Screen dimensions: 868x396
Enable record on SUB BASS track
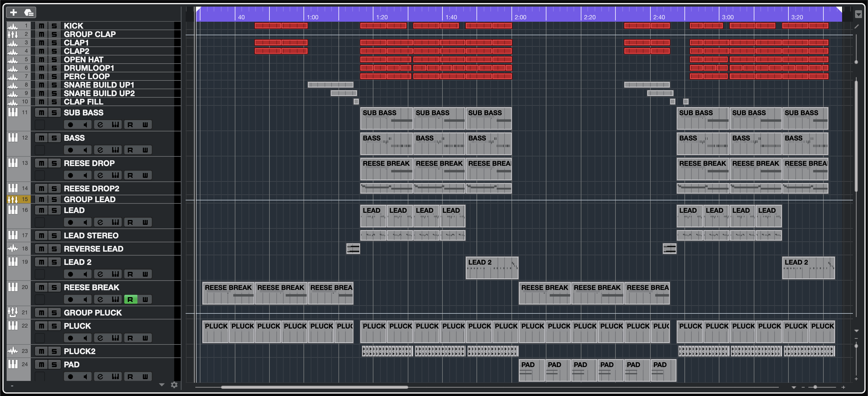(71, 125)
